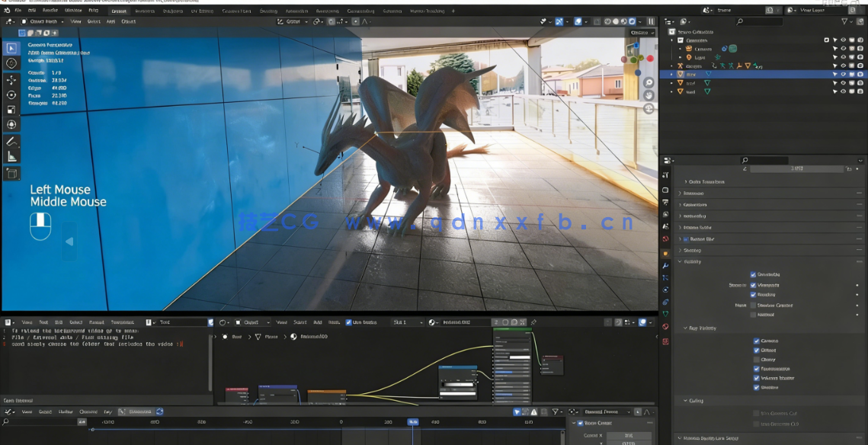Click the camera icon in the Outliner
Image resolution: width=868 pixels, height=445 pixels.
coord(688,49)
